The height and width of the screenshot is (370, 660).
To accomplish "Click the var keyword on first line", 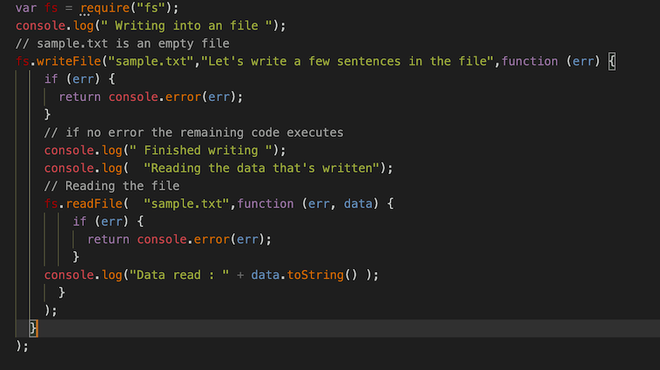I will [26, 8].
